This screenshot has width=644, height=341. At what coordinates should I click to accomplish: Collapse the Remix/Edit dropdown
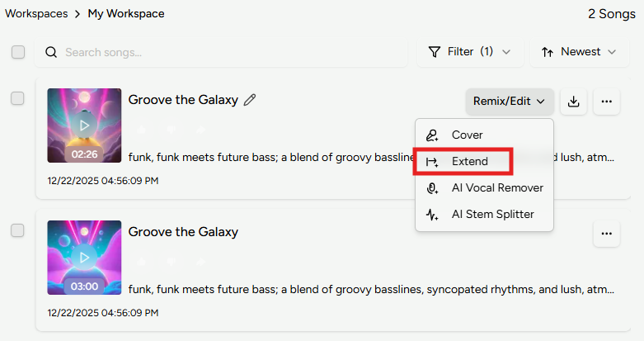509,102
